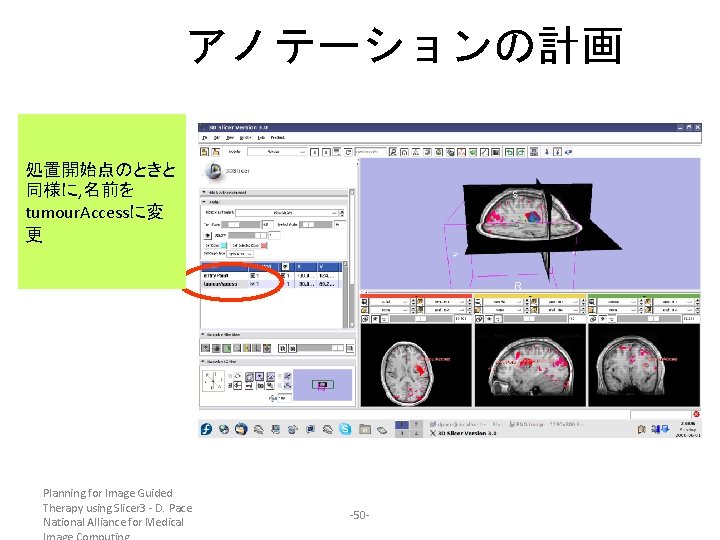Open the Window menu

[x=245, y=138]
